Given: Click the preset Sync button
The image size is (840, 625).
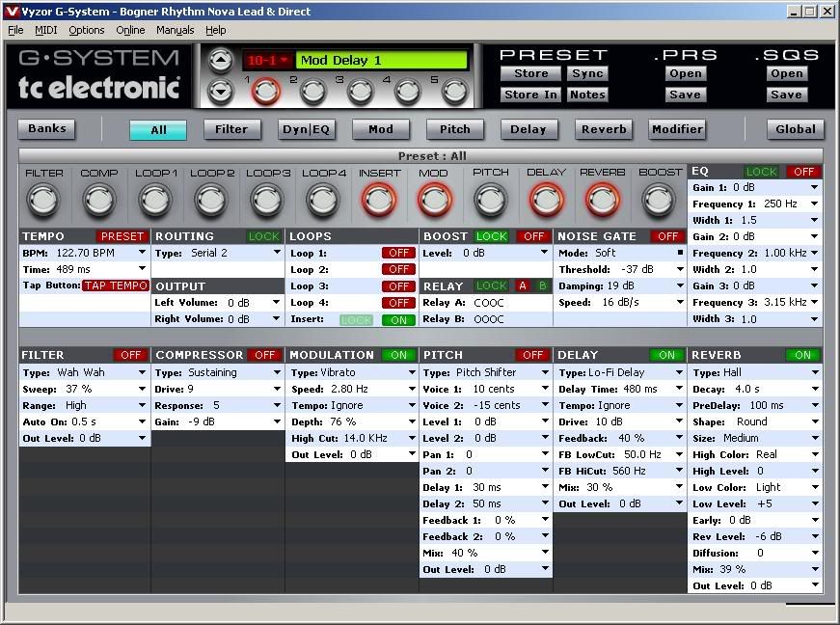Looking at the screenshot, I should (587, 73).
